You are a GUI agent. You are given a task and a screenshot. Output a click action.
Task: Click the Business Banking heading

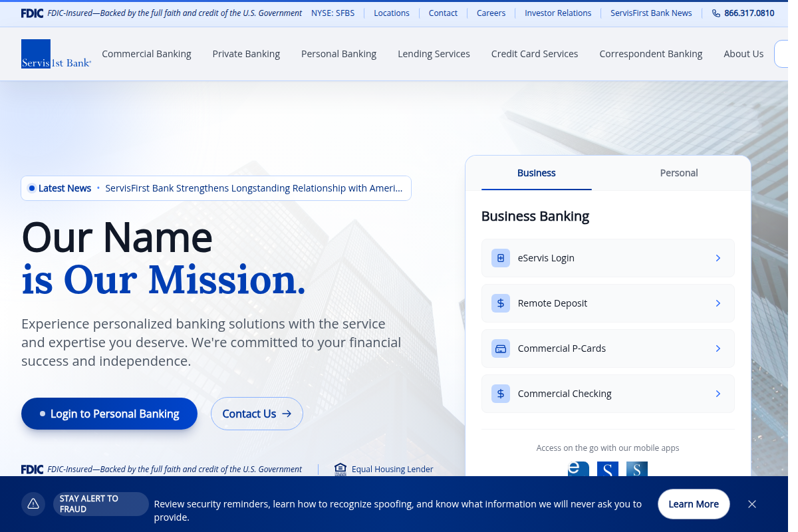535,216
